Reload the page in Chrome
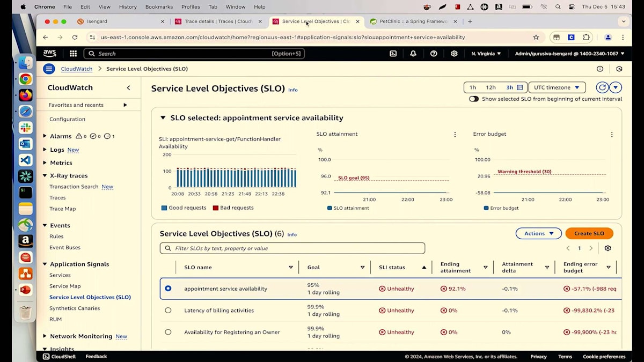This screenshot has height=362, width=644. (75, 38)
